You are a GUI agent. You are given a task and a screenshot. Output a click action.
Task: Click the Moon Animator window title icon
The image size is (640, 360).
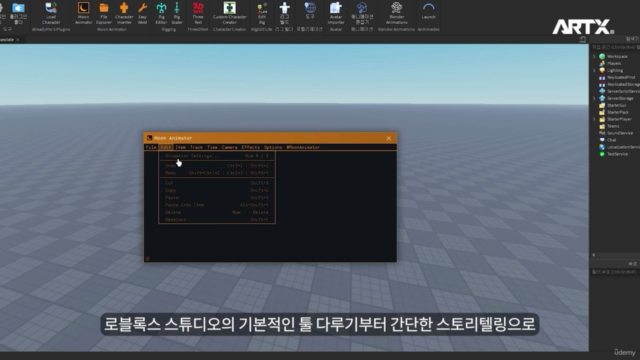[149, 138]
